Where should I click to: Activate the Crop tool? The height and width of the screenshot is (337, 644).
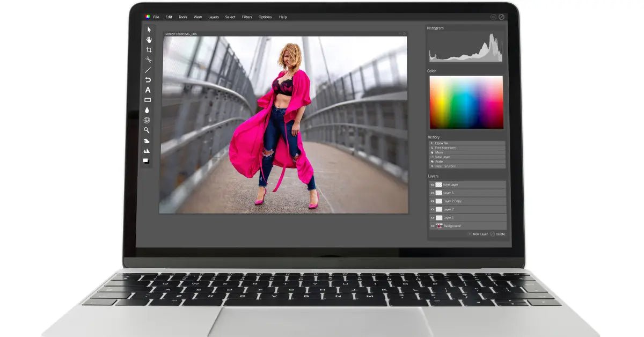(149, 49)
